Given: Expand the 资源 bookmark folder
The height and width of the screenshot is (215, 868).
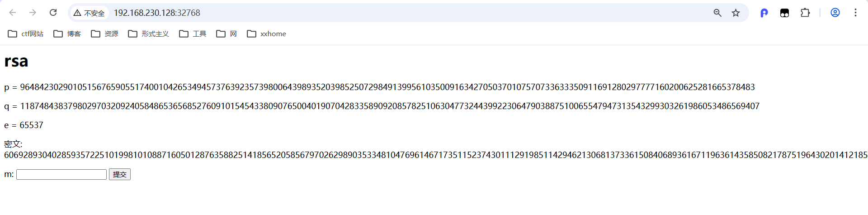Looking at the screenshot, I should click(x=104, y=34).
